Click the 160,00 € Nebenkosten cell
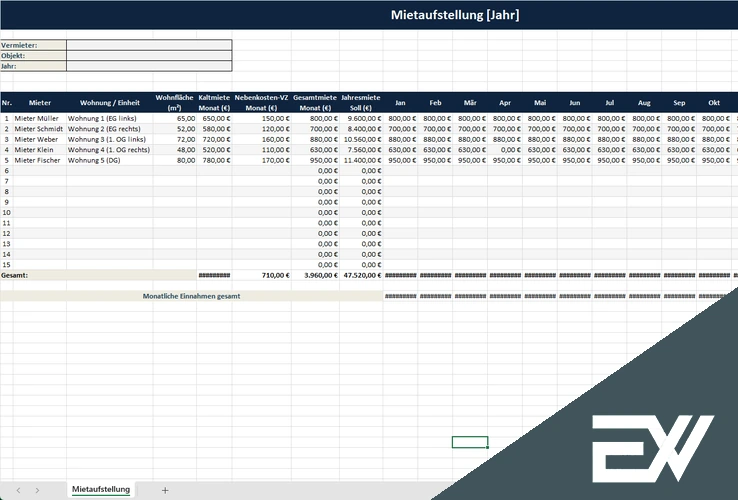The height and width of the screenshot is (500, 738). 262,139
